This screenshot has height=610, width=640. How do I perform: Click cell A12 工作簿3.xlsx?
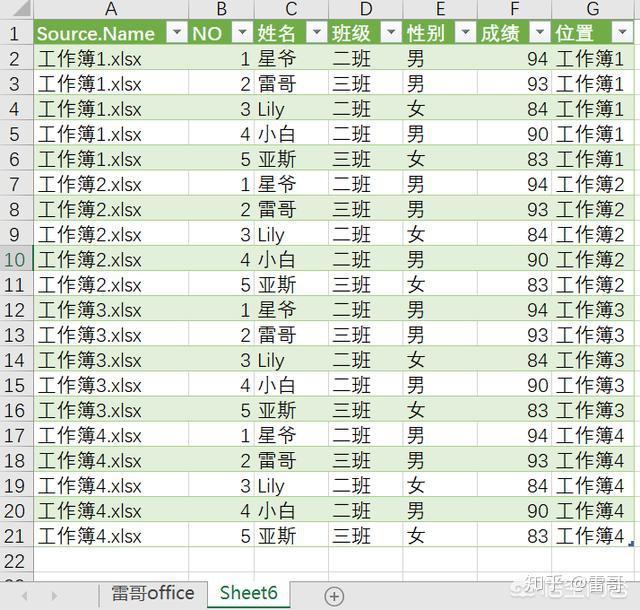click(x=111, y=310)
